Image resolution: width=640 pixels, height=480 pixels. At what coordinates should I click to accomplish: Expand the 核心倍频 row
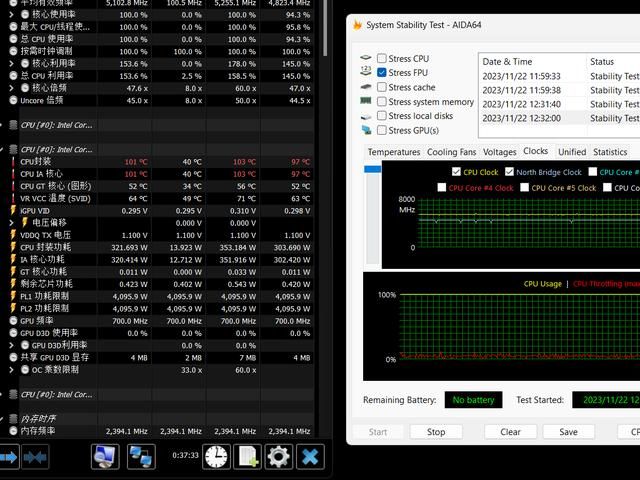(x=11, y=88)
